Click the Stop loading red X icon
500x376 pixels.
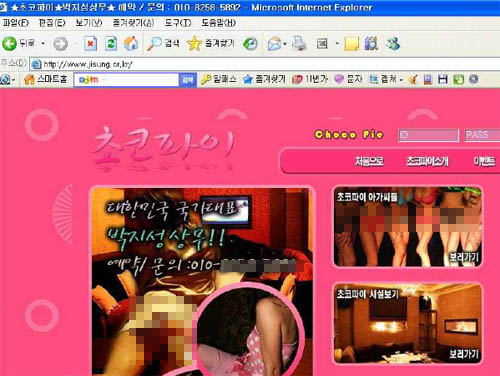90,44
